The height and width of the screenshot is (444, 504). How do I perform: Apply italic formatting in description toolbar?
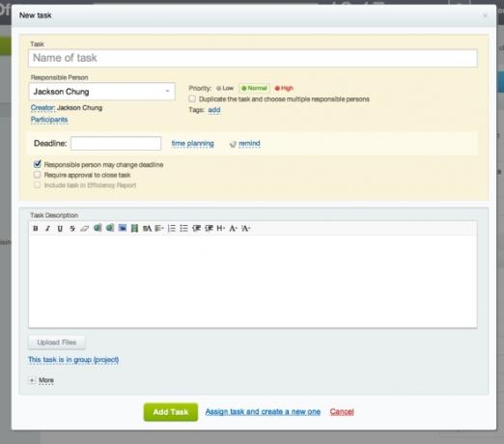tap(47, 229)
